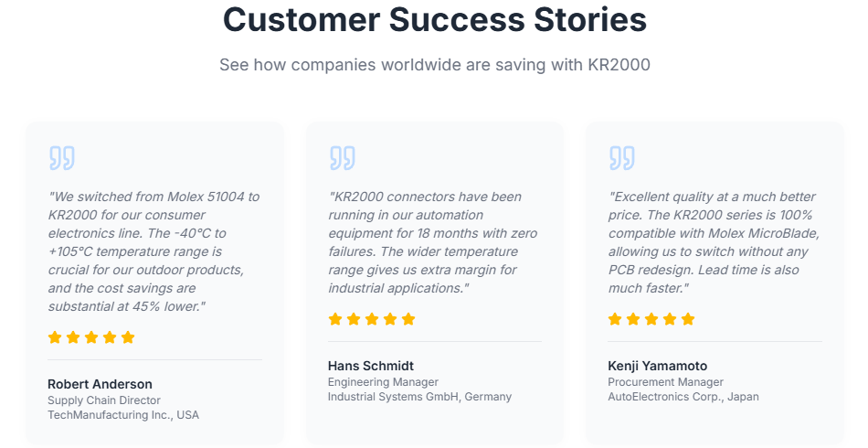This screenshot has height=448, width=868.
Task: Click TechManufacturing Inc., USA company text
Action: 122,415
